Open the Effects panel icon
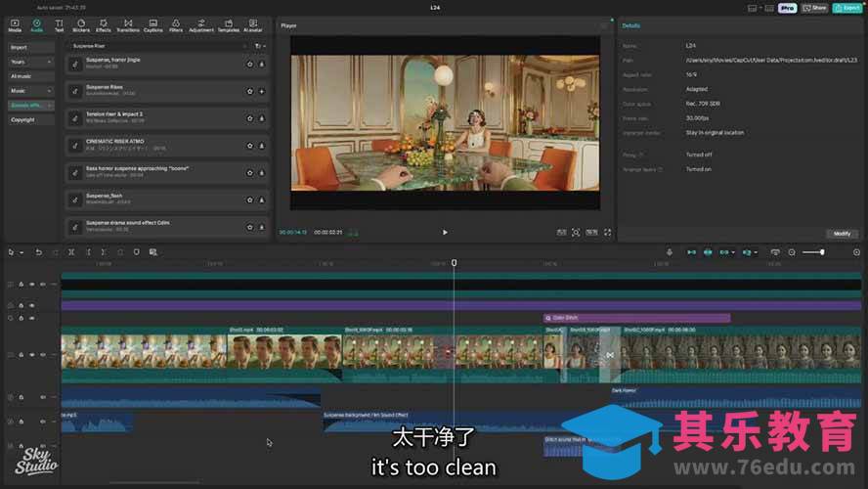868x489 pixels. tap(104, 24)
